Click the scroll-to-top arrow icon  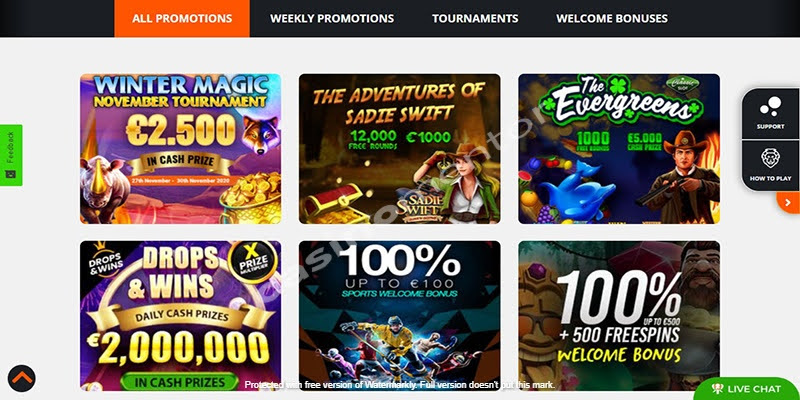(21, 379)
